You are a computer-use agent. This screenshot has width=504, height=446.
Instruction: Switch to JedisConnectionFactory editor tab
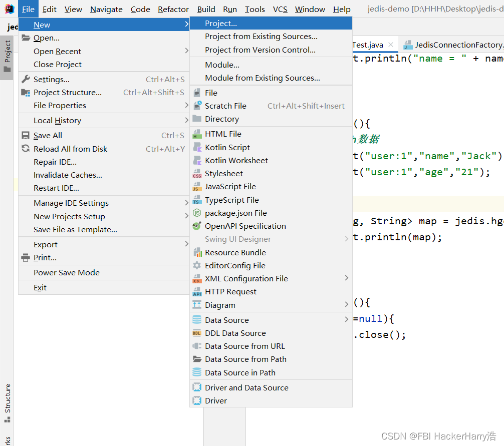tap(453, 45)
